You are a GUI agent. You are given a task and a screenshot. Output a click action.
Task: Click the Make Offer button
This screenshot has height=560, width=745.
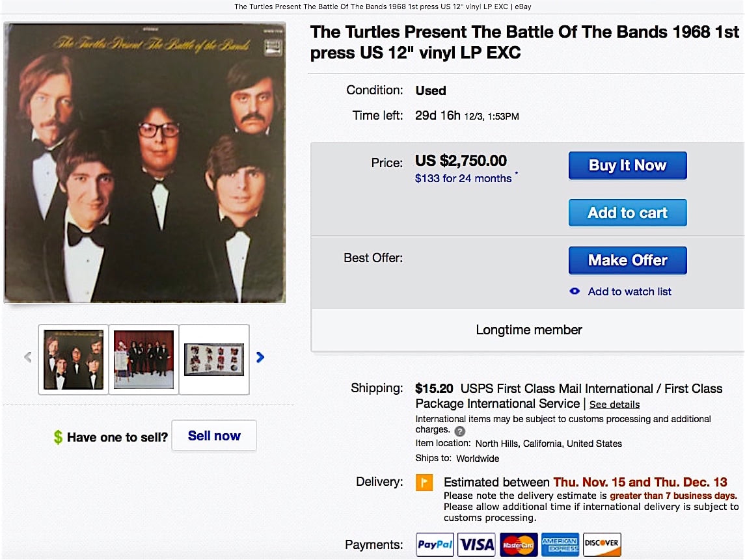(627, 260)
